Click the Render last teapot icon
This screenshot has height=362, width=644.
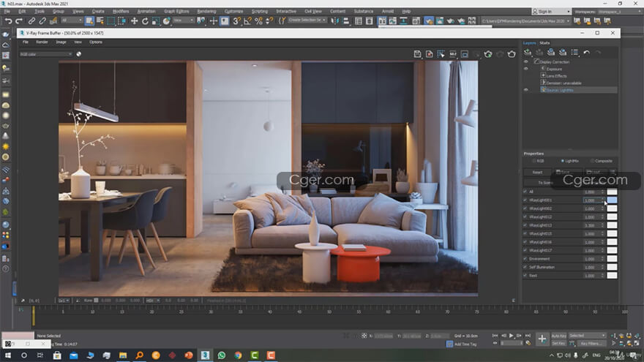[x=512, y=54]
